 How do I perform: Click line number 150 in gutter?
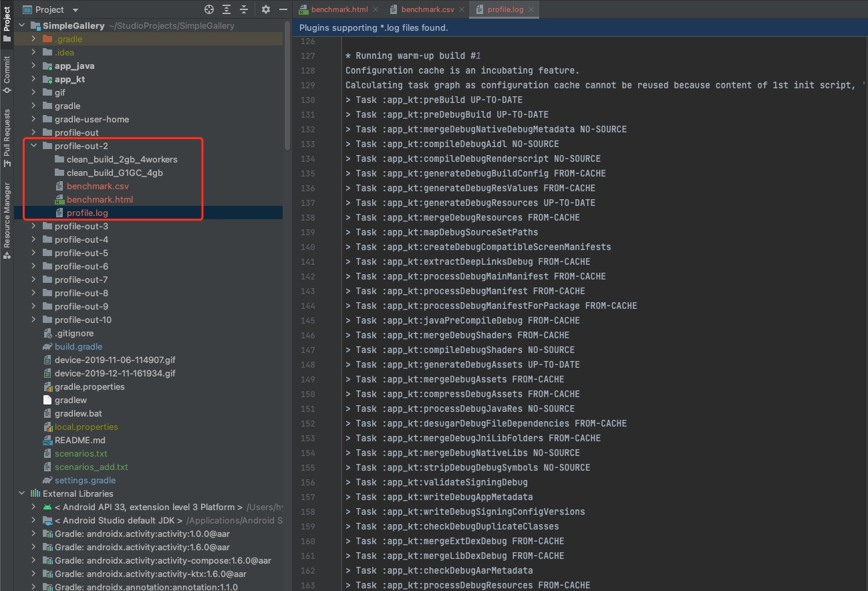click(x=308, y=394)
